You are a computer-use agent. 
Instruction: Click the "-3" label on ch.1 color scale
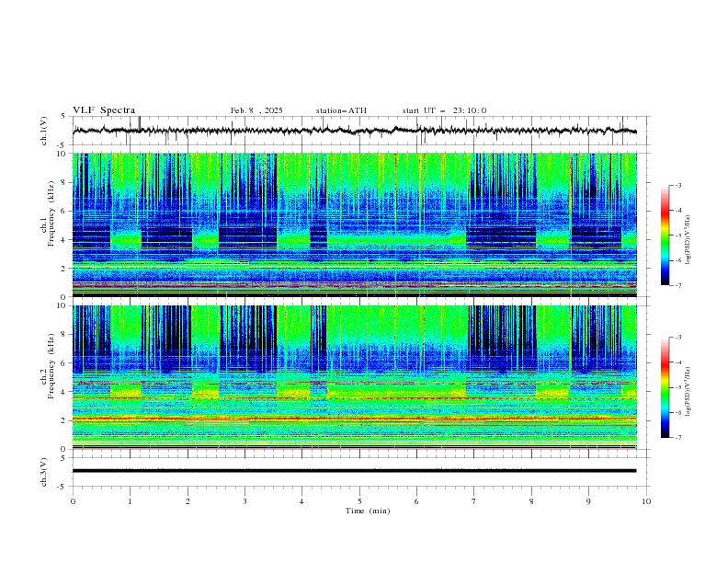coord(678,185)
